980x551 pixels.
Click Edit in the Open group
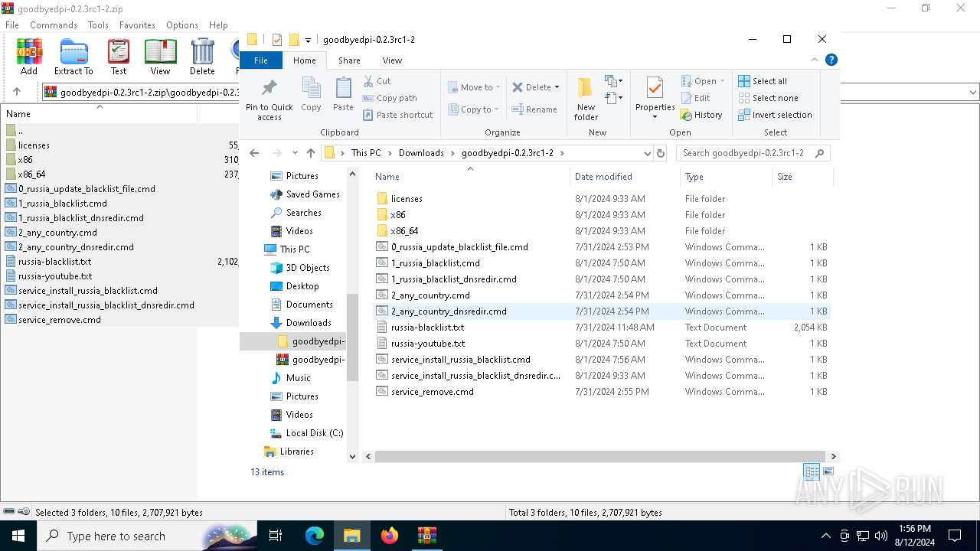tap(695, 98)
